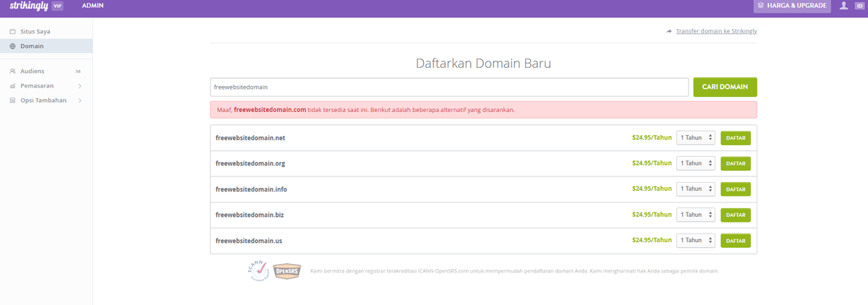Select the freewebsitedomain.org domain name
The image size is (868, 305).
(250, 163)
